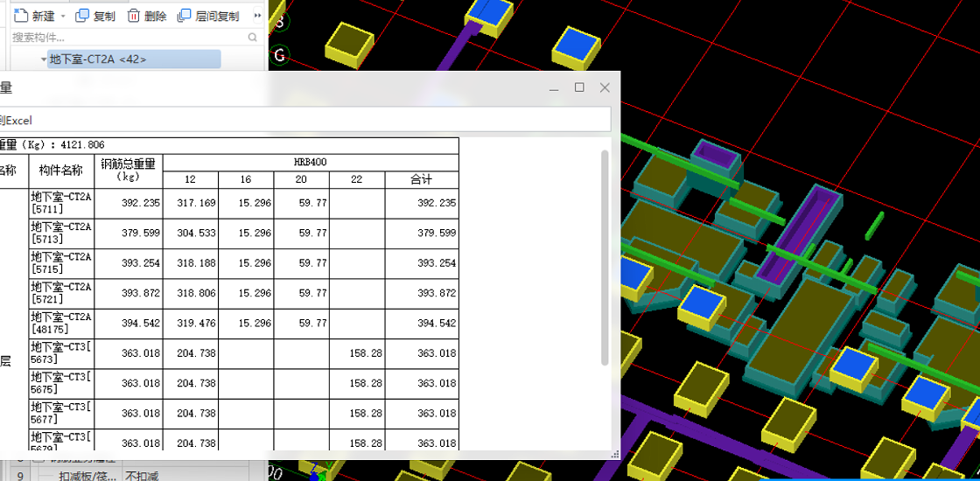Focus the 搜索构件 search field
This screenshot has height=481, width=980.
(x=129, y=38)
